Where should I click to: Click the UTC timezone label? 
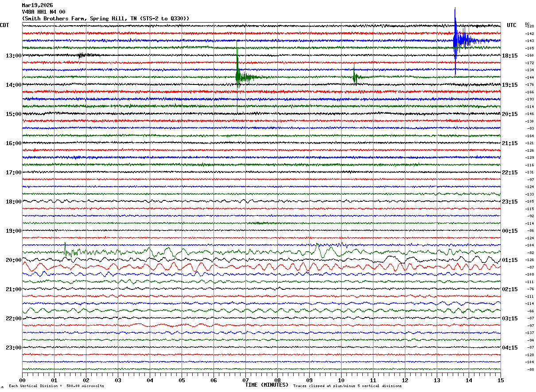(512, 25)
